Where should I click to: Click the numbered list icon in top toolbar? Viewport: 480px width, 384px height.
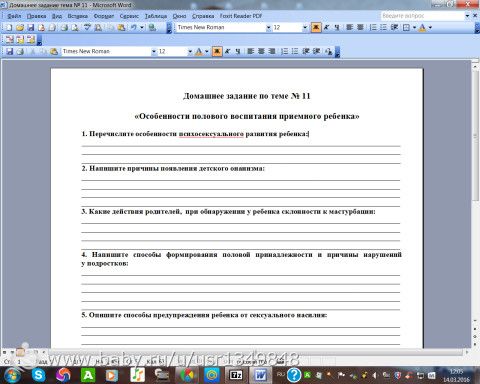[x=373, y=28]
